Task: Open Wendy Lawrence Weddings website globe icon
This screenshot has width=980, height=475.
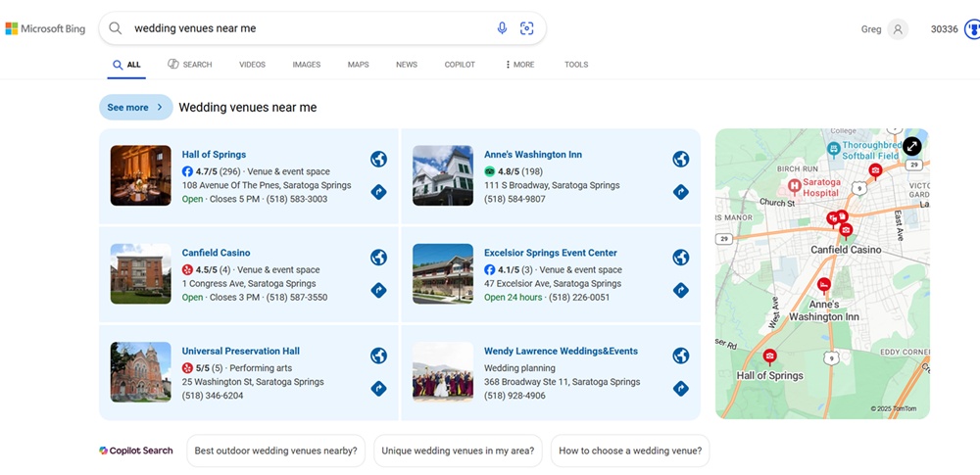Action: [x=681, y=356]
